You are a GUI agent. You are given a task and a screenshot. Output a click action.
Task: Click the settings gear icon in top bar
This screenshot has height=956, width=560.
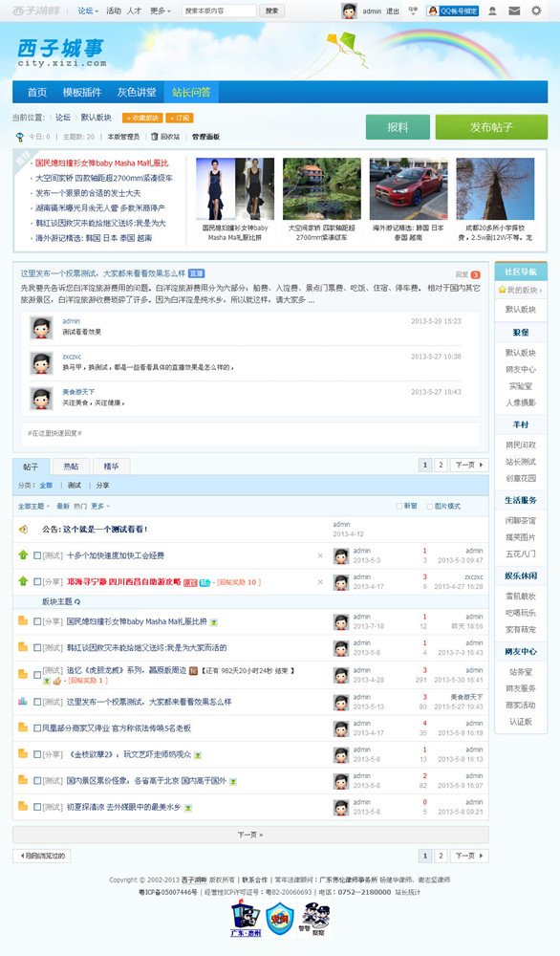click(x=536, y=11)
